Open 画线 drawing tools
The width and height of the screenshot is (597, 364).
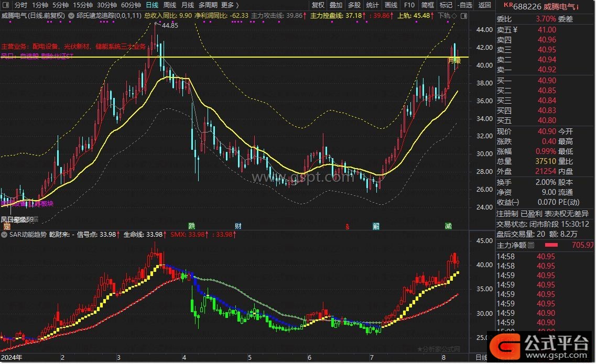(391, 5)
